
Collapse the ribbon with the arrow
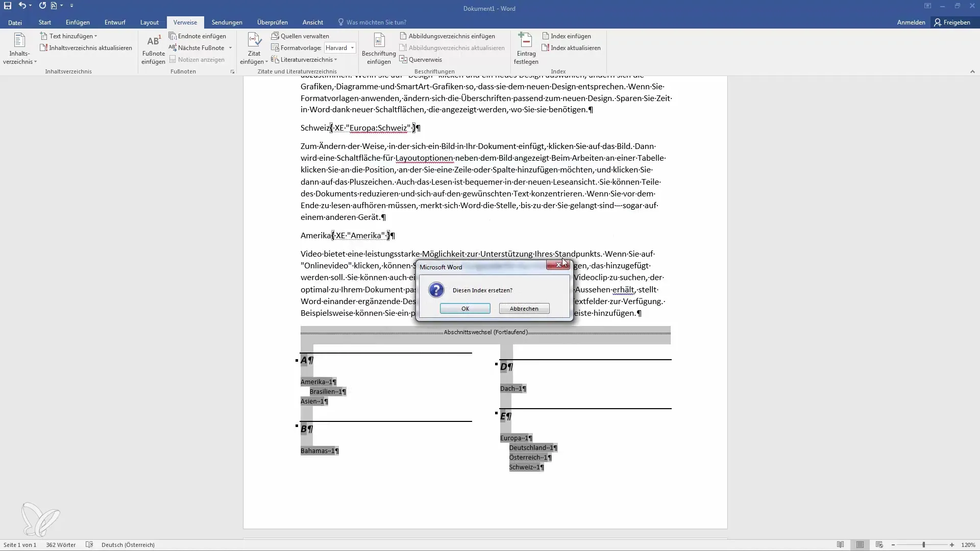(x=972, y=72)
